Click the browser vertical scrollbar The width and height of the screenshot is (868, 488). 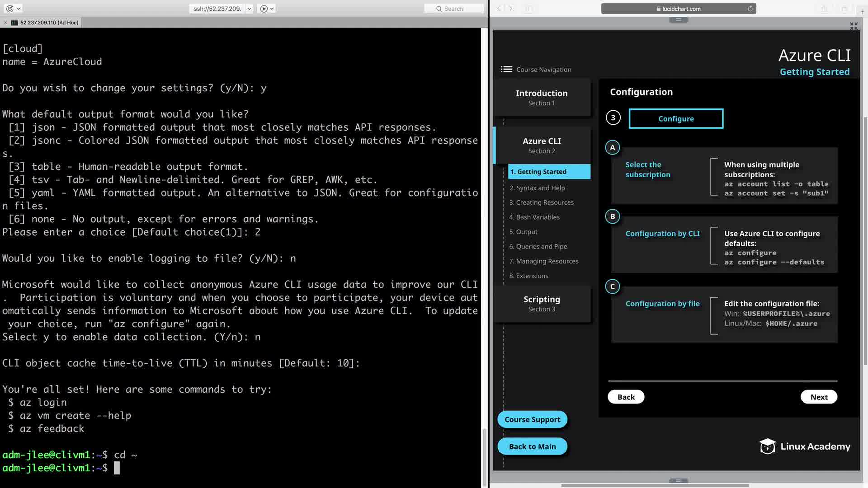click(865, 239)
